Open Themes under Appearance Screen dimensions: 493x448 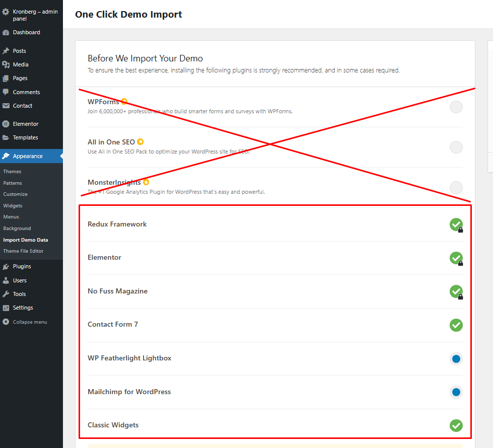[12, 172]
